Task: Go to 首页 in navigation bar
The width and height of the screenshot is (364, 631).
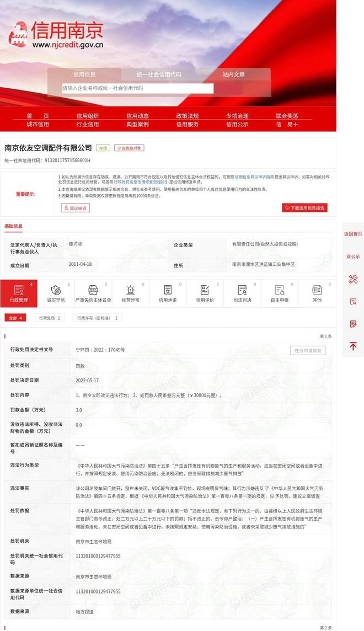Action: point(38,115)
